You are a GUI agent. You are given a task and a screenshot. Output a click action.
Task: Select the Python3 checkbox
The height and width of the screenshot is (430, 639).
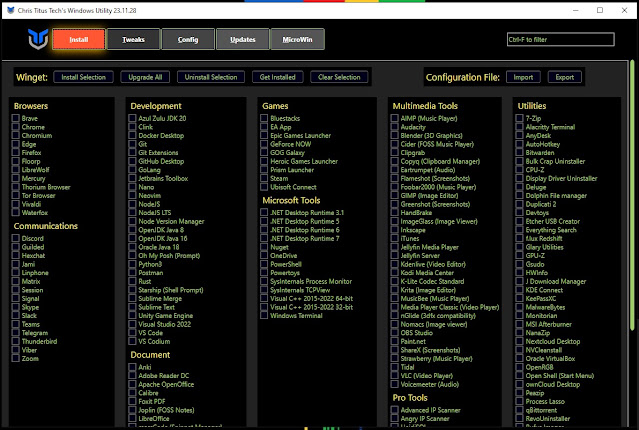(x=132, y=264)
